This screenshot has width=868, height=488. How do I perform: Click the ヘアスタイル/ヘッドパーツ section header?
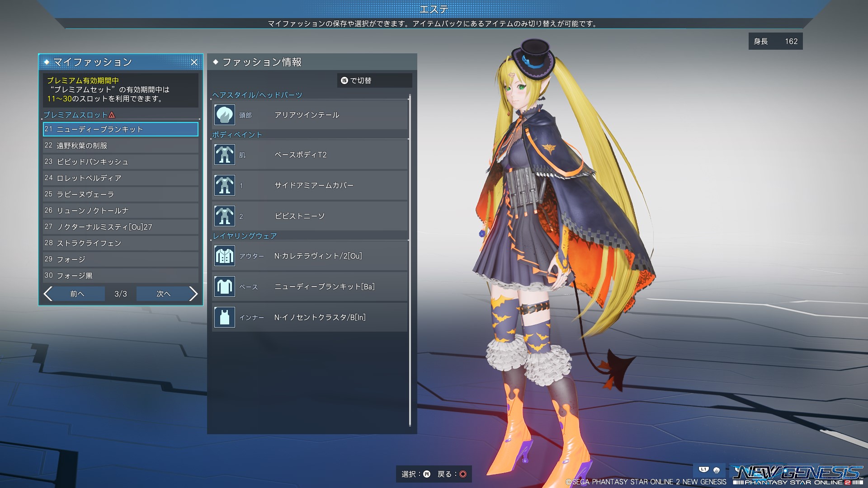coord(257,95)
